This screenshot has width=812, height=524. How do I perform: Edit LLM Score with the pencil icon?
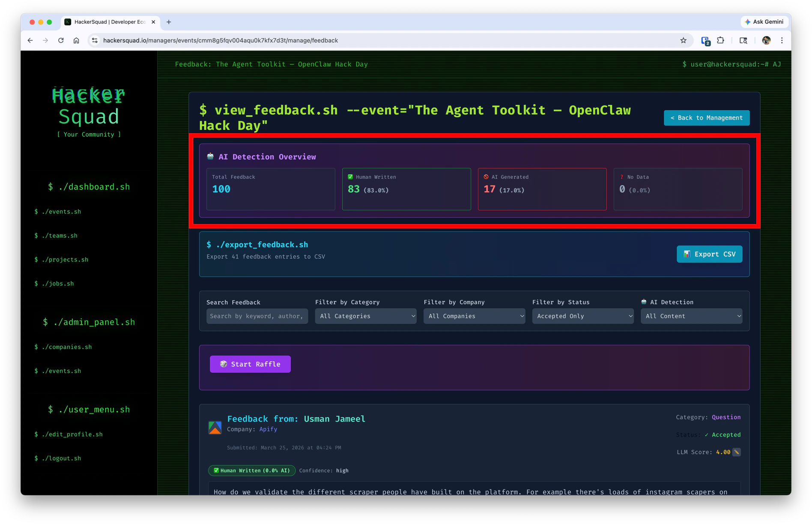pos(737,452)
